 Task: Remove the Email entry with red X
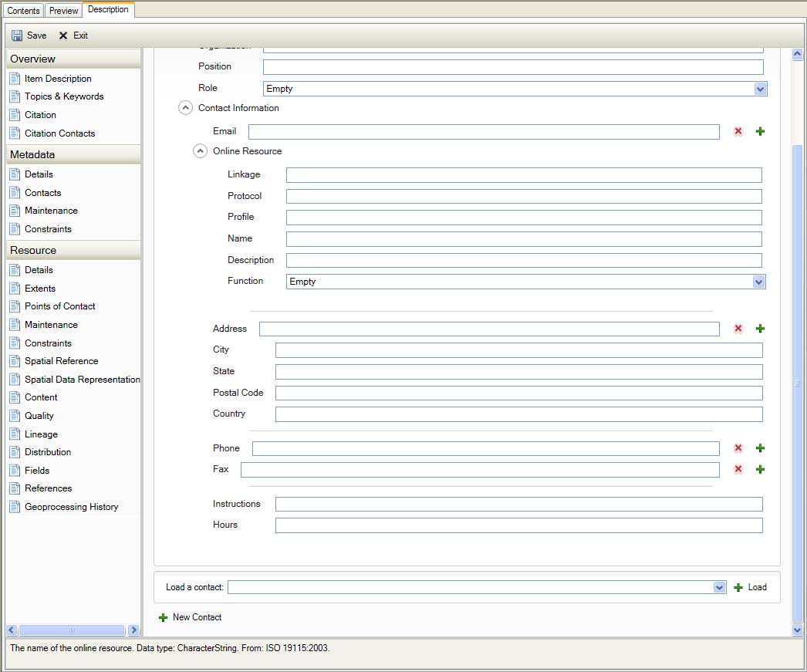point(738,132)
